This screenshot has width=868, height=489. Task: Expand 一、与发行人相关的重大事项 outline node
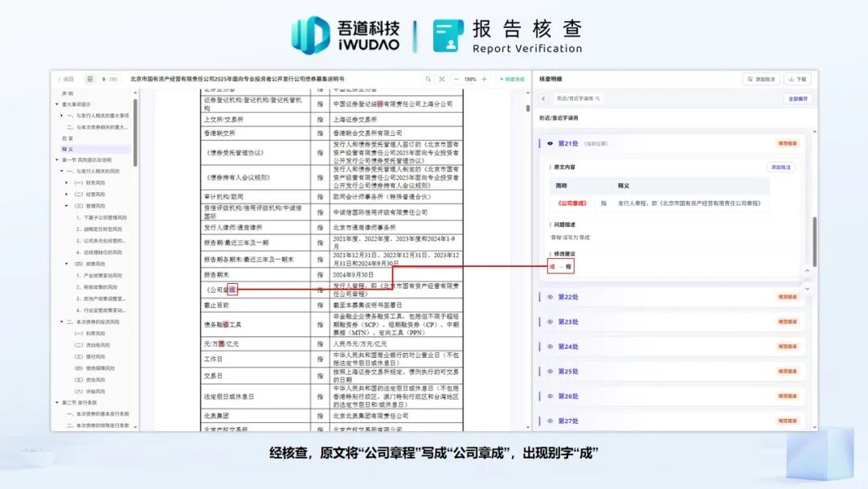pyautogui.click(x=61, y=115)
